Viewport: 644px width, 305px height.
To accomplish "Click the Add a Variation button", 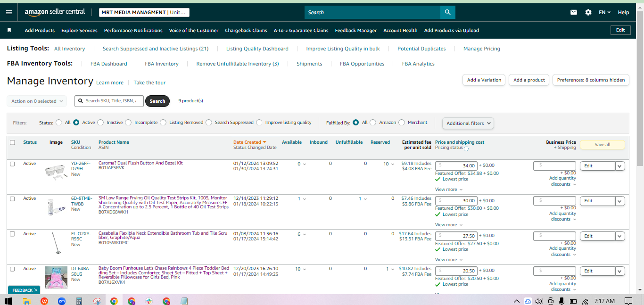I will [484, 80].
